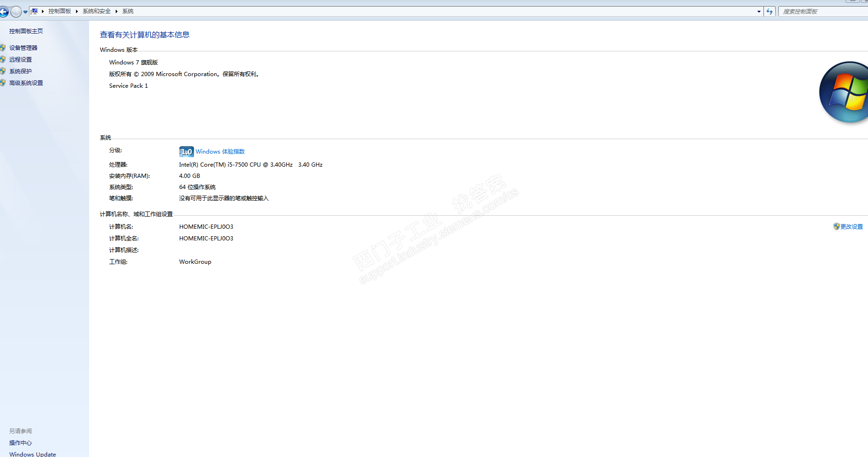Click the computer icon in the address bar

pos(34,11)
